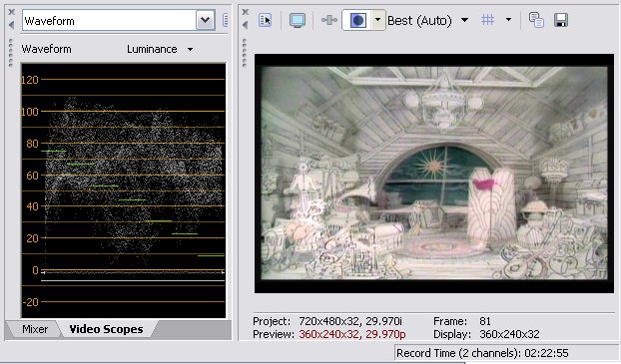The height and width of the screenshot is (364, 621).
Task: Open the Project Video Properties icon
Action: (x=265, y=20)
